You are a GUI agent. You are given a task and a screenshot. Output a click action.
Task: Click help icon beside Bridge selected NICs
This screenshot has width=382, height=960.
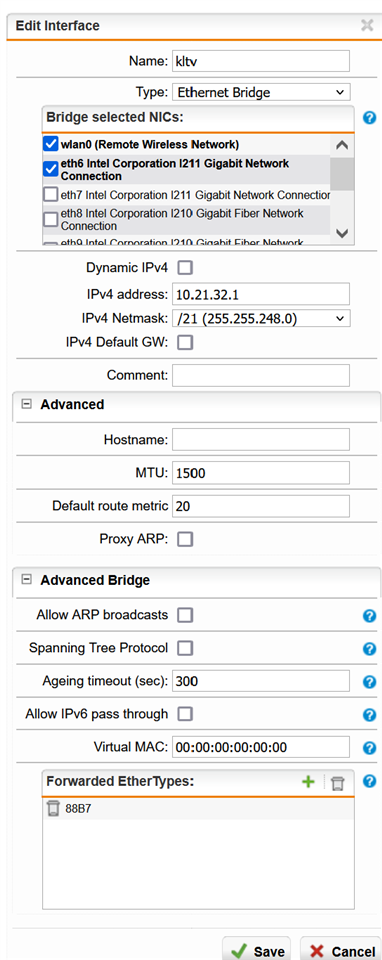(369, 118)
